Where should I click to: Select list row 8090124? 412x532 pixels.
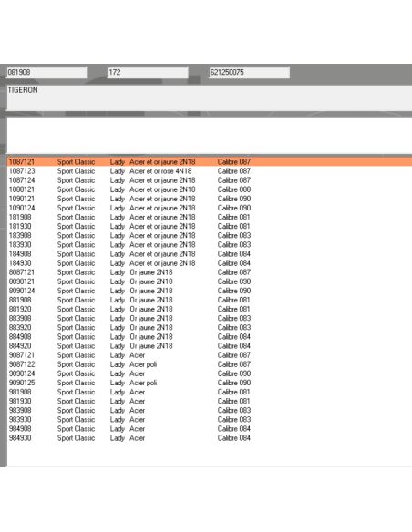[x=210, y=291]
